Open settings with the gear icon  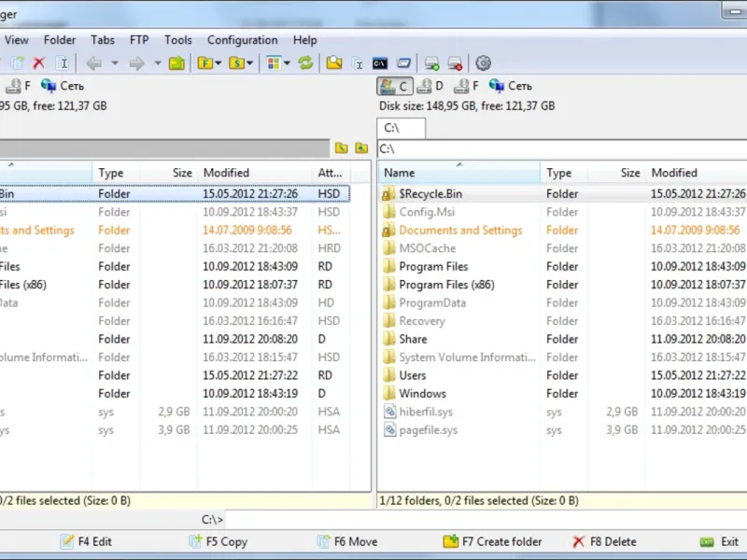[x=483, y=63]
